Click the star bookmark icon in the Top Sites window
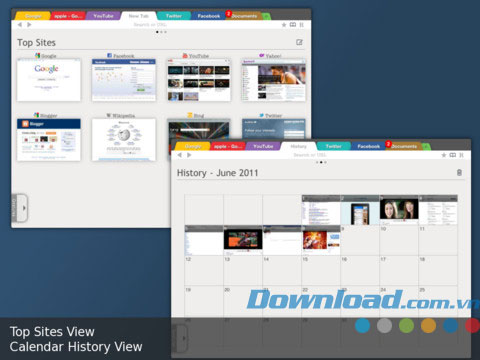This screenshot has width=480, height=360. tap(284, 25)
